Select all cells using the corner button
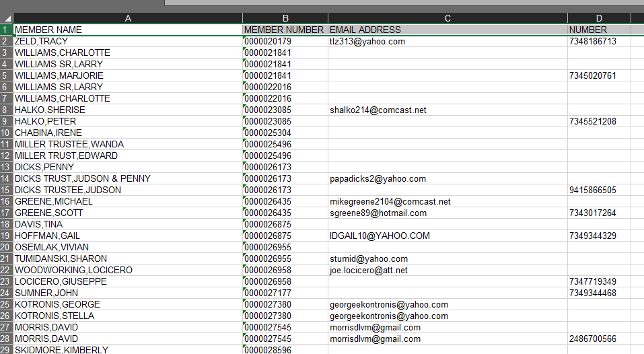 (x=6, y=18)
